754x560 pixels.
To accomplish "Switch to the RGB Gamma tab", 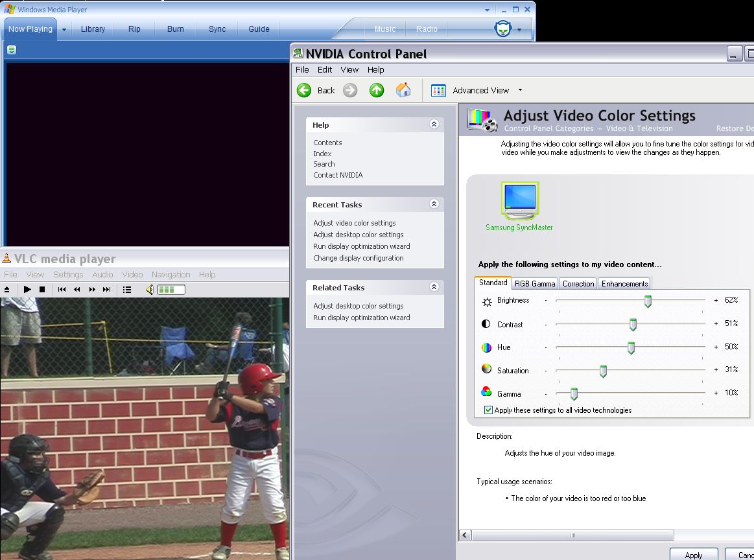I will (535, 284).
